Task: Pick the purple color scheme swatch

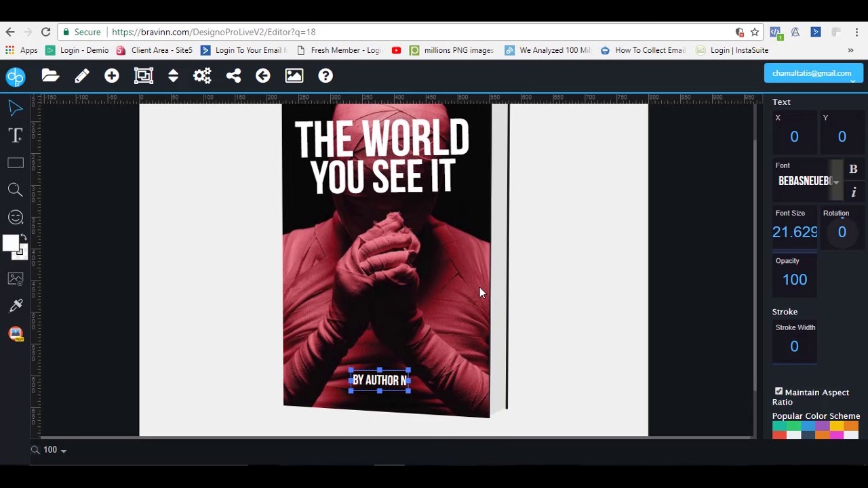Action: [x=822, y=426]
